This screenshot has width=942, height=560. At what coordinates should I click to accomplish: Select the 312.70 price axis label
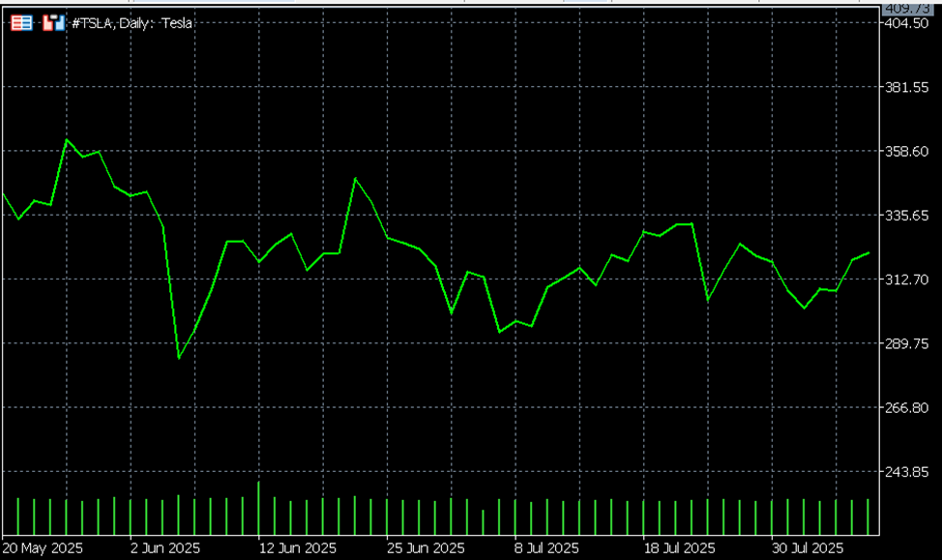point(907,280)
